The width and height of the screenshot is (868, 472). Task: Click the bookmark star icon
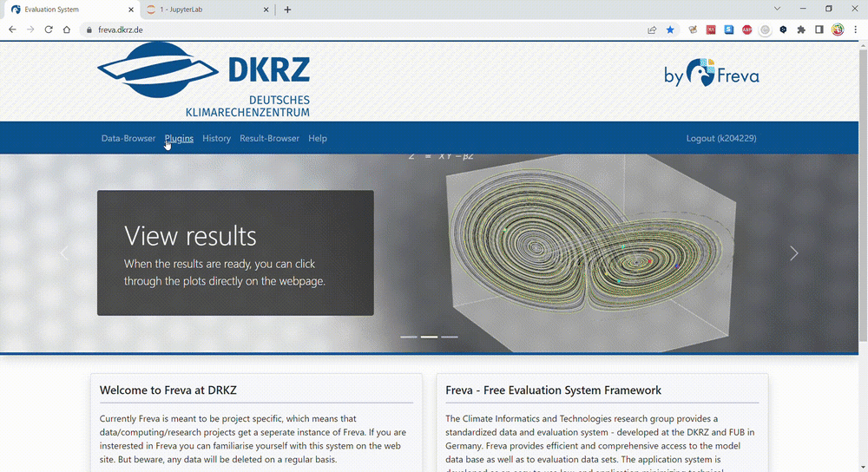670,29
